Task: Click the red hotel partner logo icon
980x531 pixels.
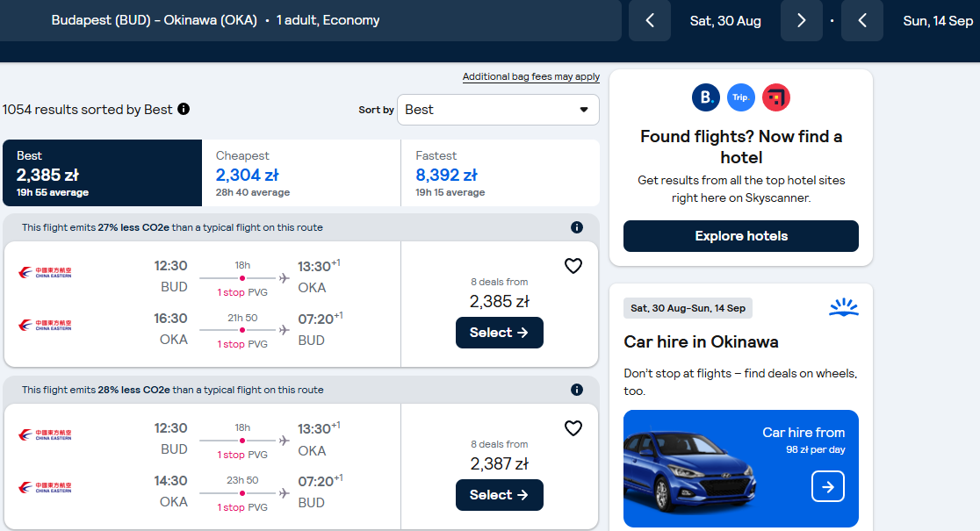Action: pyautogui.click(x=776, y=97)
